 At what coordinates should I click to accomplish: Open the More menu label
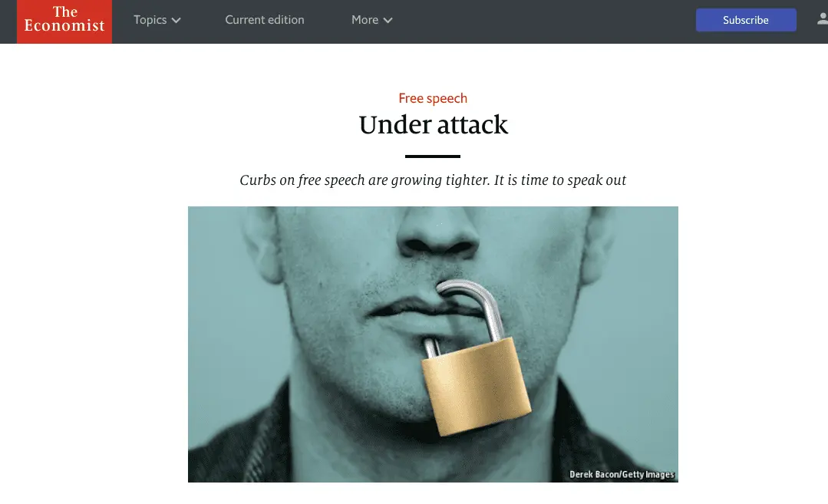pos(365,20)
